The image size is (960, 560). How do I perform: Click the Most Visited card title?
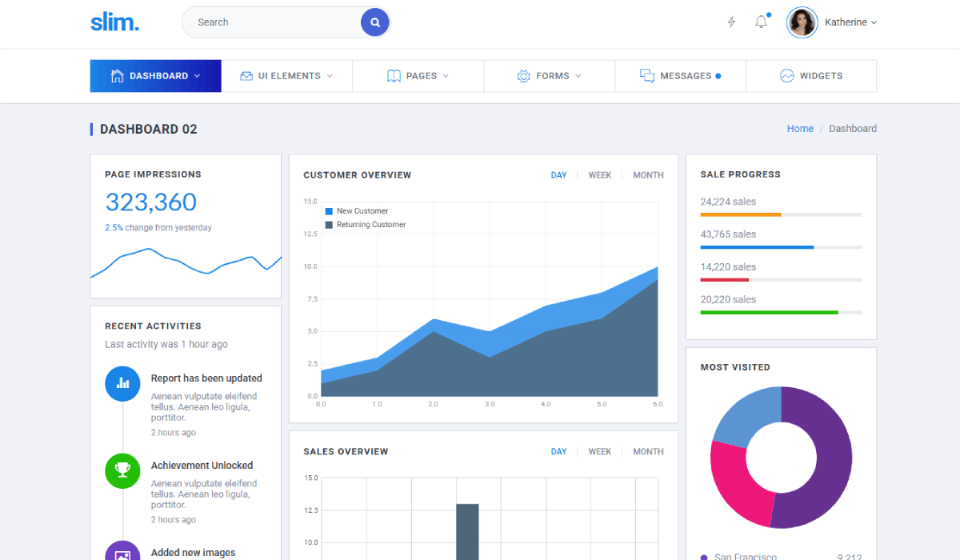click(x=735, y=367)
